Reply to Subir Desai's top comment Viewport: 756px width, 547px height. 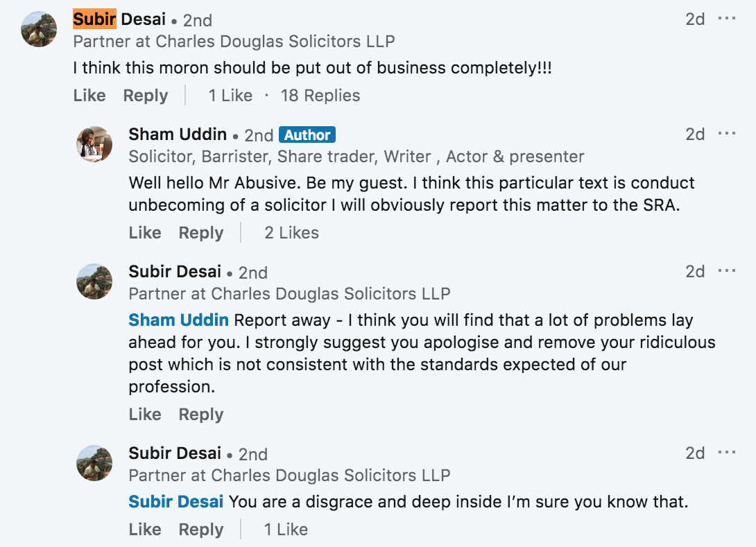tap(146, 96)
